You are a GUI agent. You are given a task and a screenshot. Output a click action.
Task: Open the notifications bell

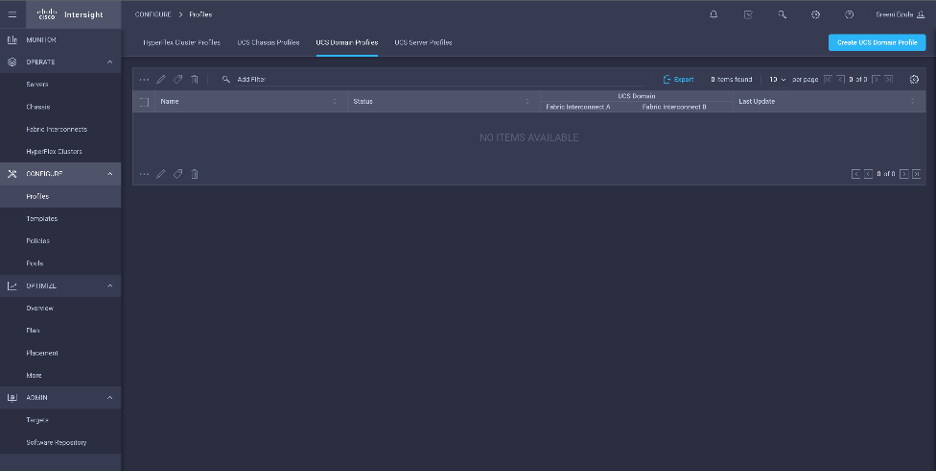(x=713, y=14)
